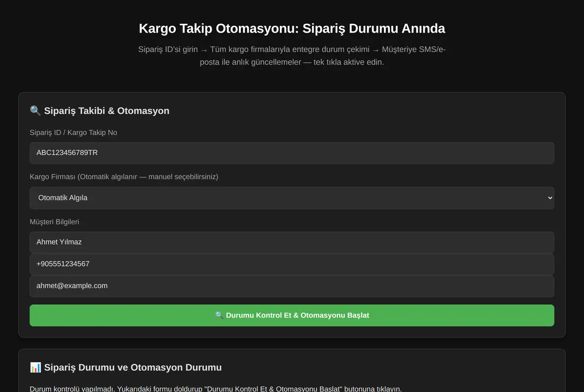584x392 pixels.
Task: Click the Kargo Firması label text
Action: (124, 177)
